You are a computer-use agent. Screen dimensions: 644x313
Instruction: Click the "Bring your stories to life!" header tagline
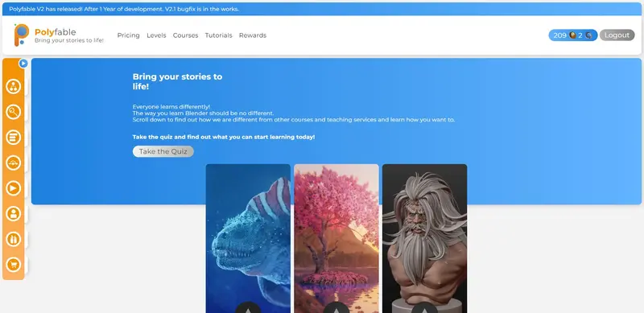point(69,41)
